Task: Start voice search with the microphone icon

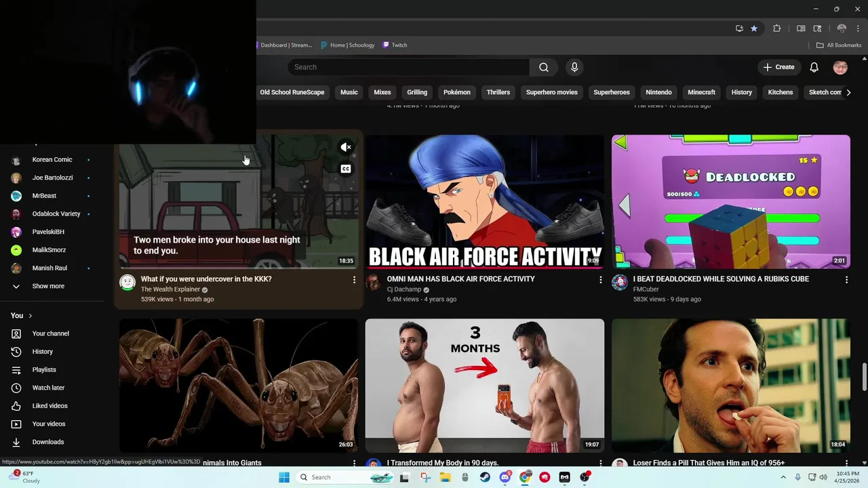Action: coord(574,67)
